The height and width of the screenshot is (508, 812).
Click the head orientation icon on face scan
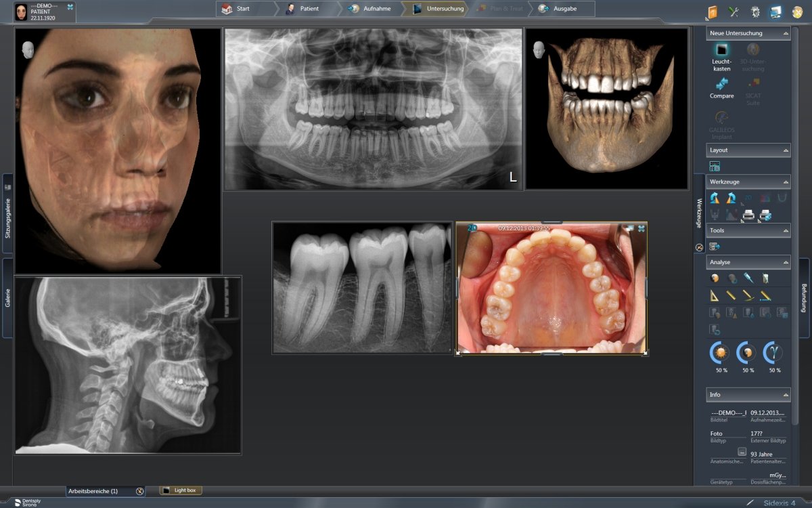[28, 49]
